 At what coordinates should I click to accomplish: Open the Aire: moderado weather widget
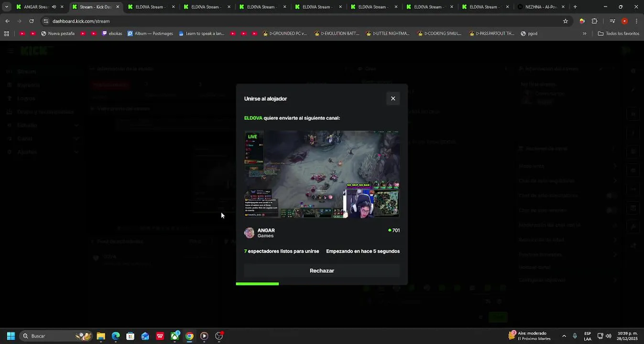pos(530,336)
